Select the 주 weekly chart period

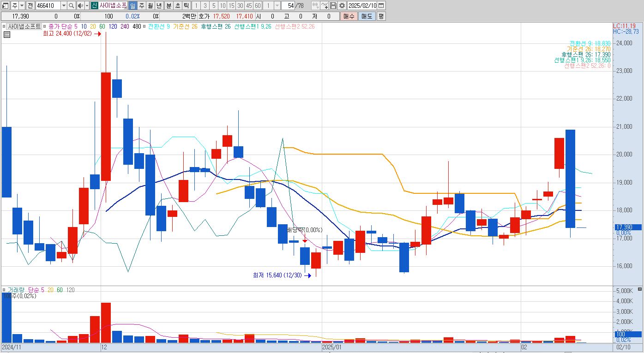tap(141, 6)
